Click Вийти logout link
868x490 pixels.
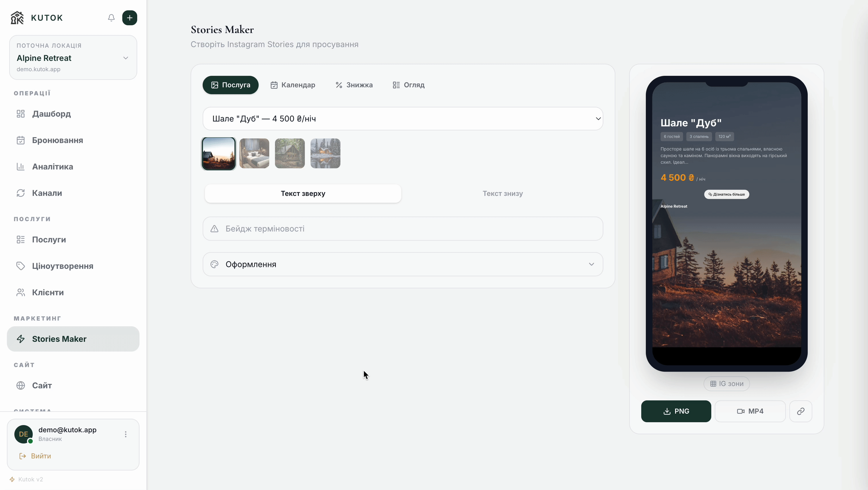[35, 456]
